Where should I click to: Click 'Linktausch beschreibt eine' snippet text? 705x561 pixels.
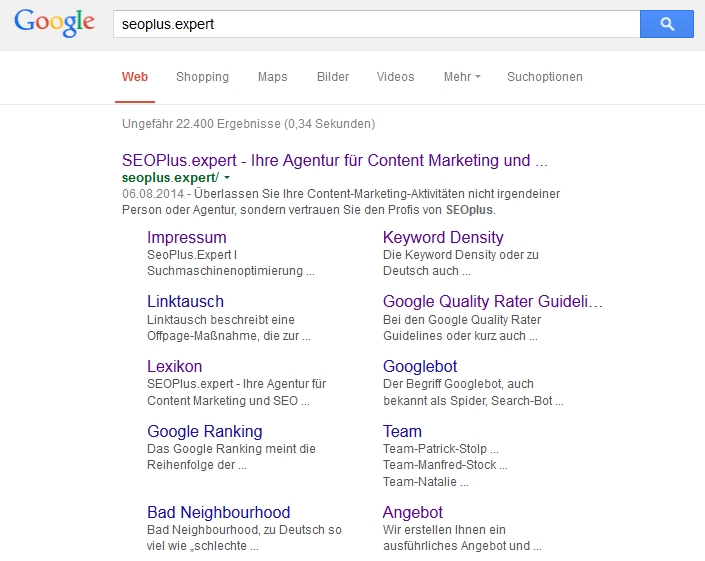coord(221,320)
